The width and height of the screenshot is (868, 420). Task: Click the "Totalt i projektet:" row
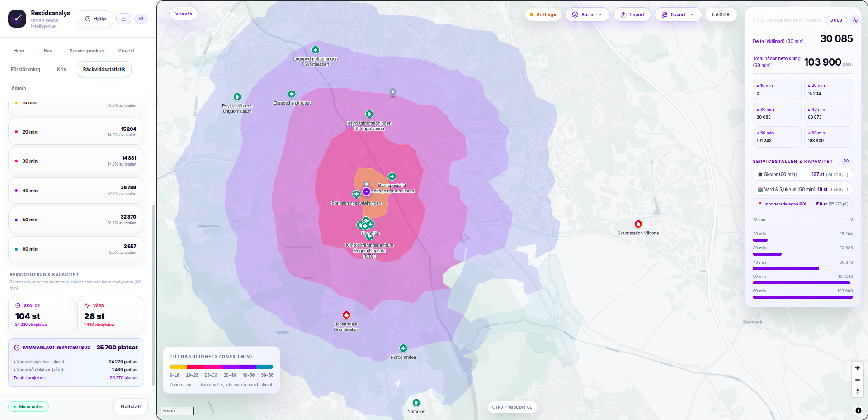coord(75,378)
